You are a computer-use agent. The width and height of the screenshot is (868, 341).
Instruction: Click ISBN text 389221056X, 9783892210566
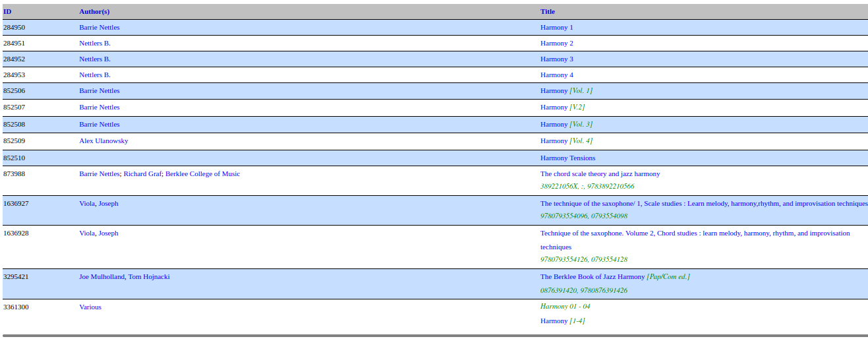point(587,186)
